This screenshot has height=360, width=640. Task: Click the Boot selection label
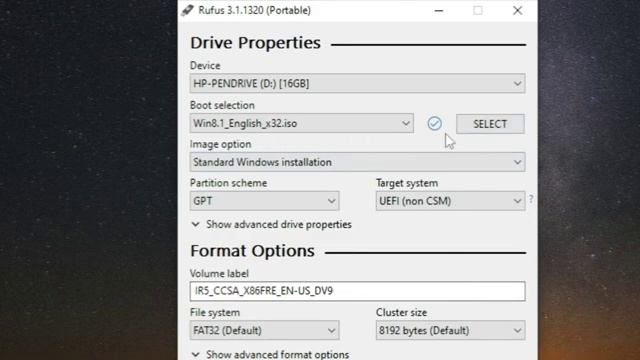pos(222,105)
